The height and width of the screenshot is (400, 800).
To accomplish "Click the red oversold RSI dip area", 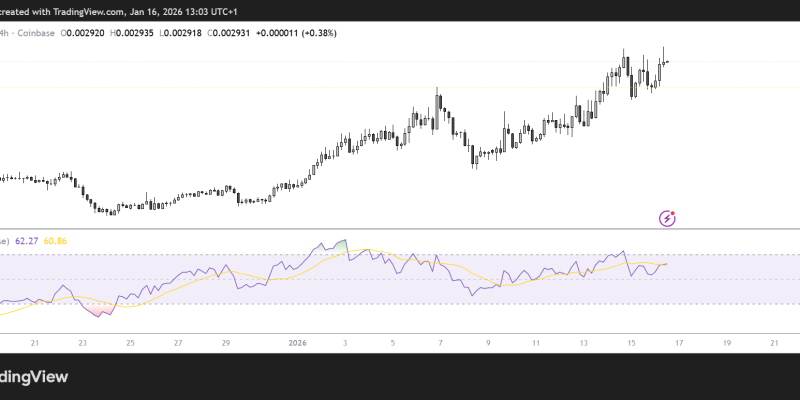I will pos(98,312).
